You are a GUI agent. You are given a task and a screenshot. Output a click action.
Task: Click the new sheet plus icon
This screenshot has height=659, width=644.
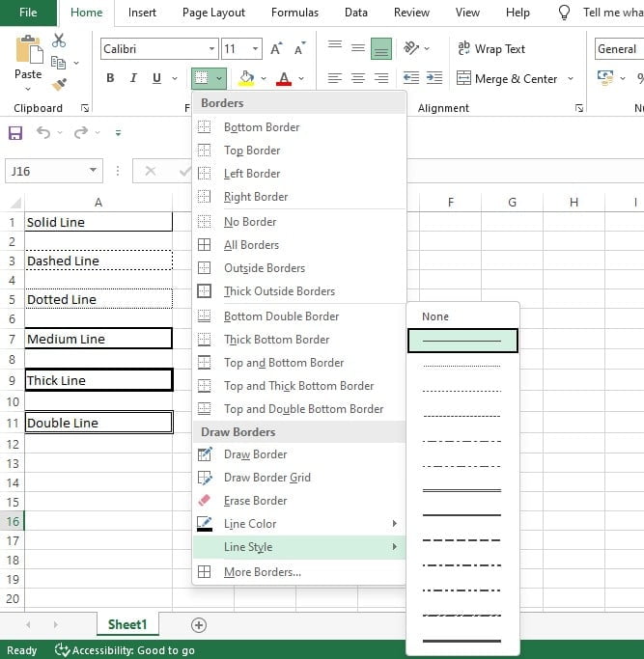click(199, 625)
